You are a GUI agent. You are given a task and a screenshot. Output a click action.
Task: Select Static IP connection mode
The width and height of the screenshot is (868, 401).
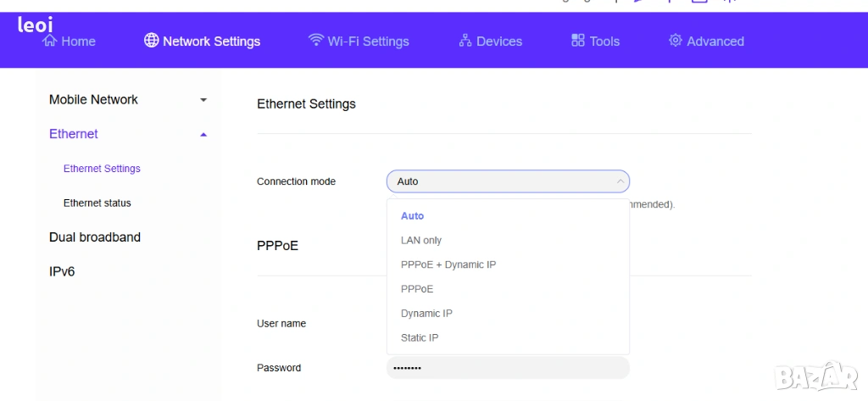420,337
